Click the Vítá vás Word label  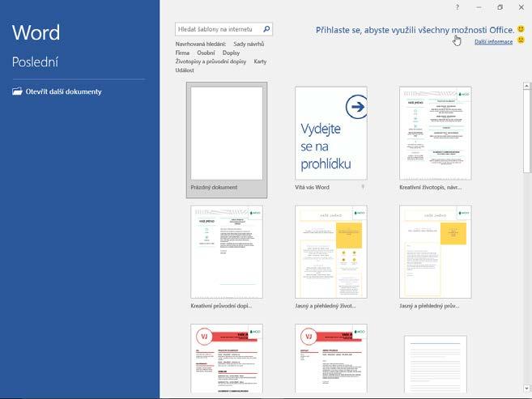click(312, 187)
